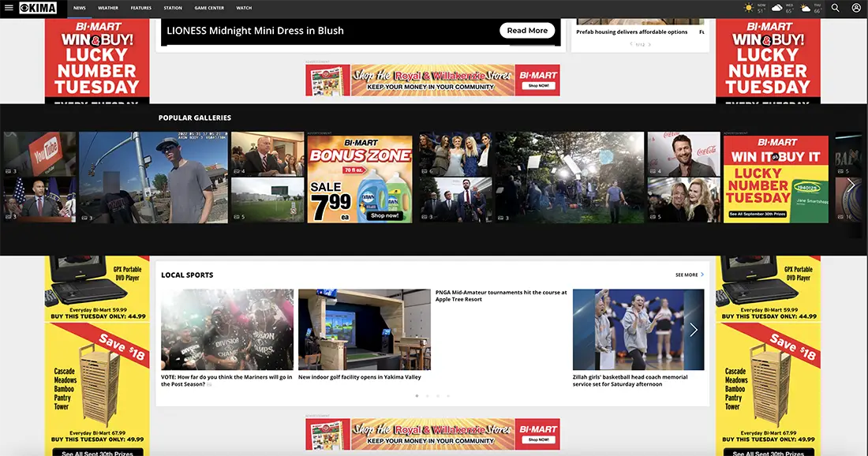The height and width of the screenshot is (456, 868).
Task: Open the women in gowns gallery thumbnail
Action: [x=455, y=153]
